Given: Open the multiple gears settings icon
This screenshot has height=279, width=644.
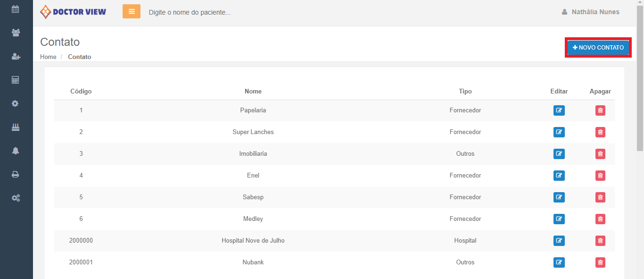Looking at the screenshot, I should 16,198.
